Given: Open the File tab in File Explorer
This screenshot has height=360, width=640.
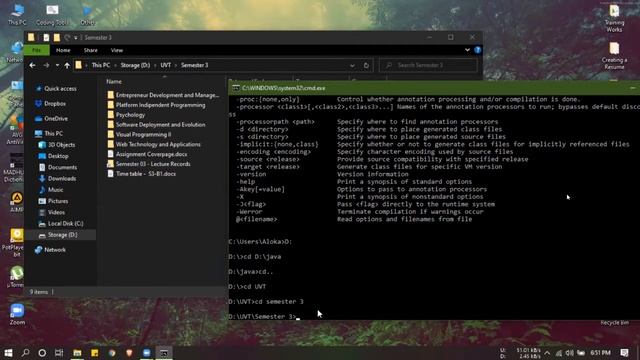Looking at the screenshot, I should (36, 50).
